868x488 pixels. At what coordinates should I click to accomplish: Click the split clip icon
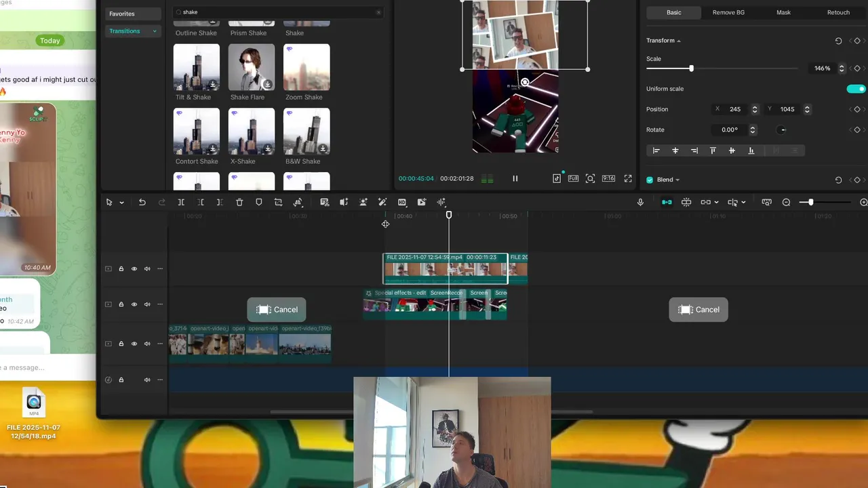tap(181, 202)
